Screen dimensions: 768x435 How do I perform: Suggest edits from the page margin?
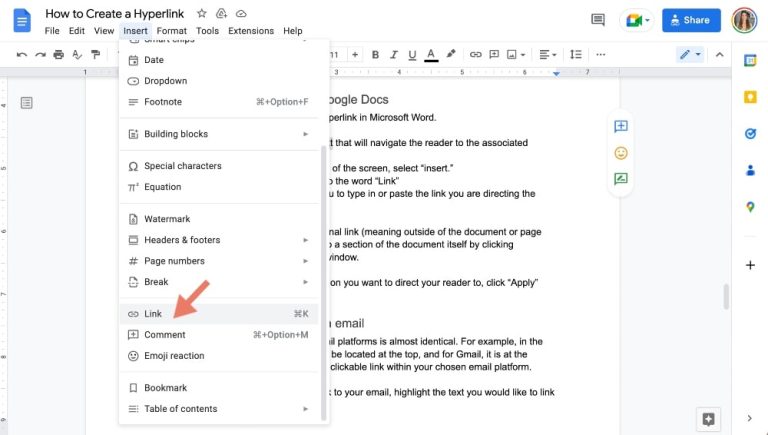coord(621,179)
